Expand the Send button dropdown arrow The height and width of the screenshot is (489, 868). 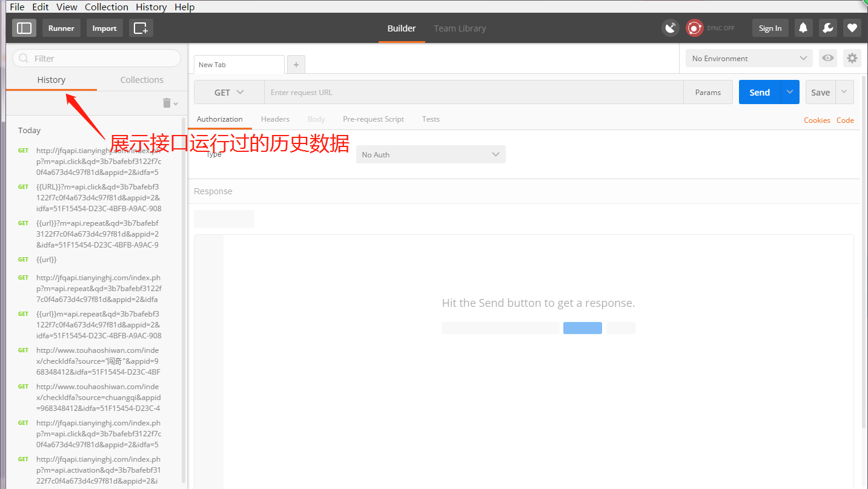pyautogui.click(x=789, y=92)
